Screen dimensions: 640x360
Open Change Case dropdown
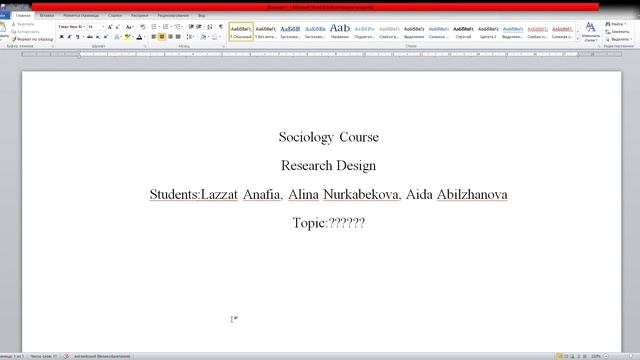click(129, 27)
